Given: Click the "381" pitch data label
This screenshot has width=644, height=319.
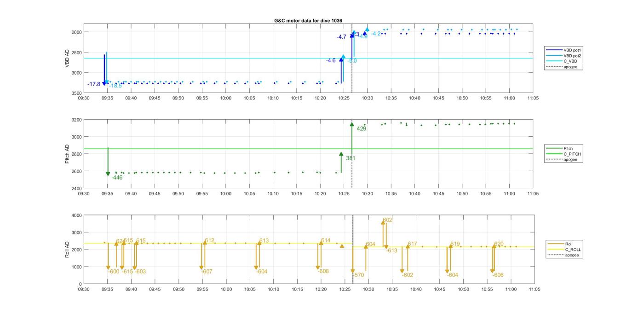Looking at the screenshot, I should [x=351, y=158].
